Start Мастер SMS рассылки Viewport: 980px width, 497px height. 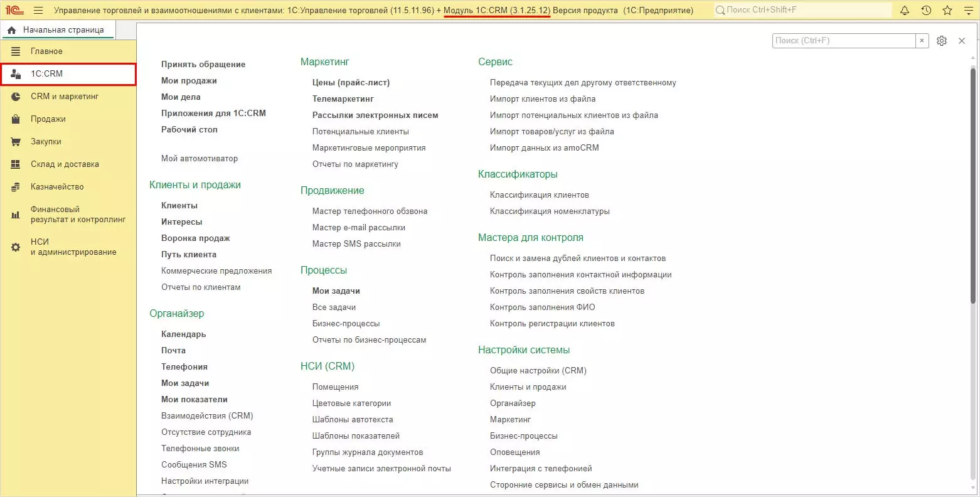tap(356, 244)
